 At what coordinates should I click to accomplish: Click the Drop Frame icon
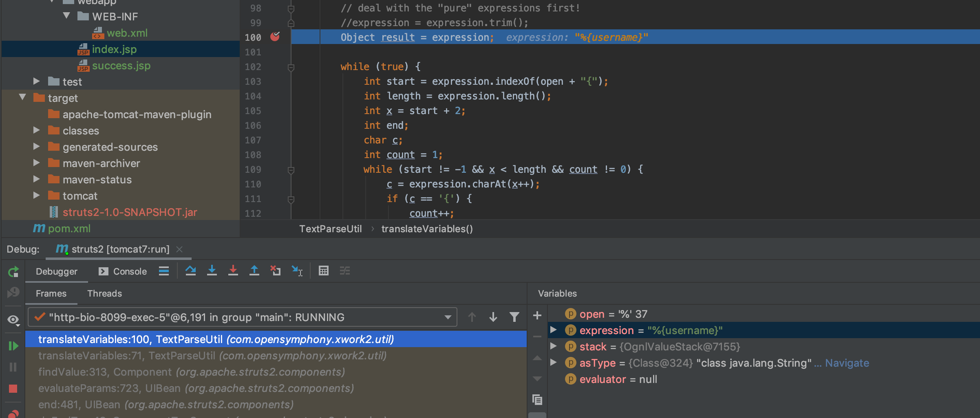pos(275,271)
